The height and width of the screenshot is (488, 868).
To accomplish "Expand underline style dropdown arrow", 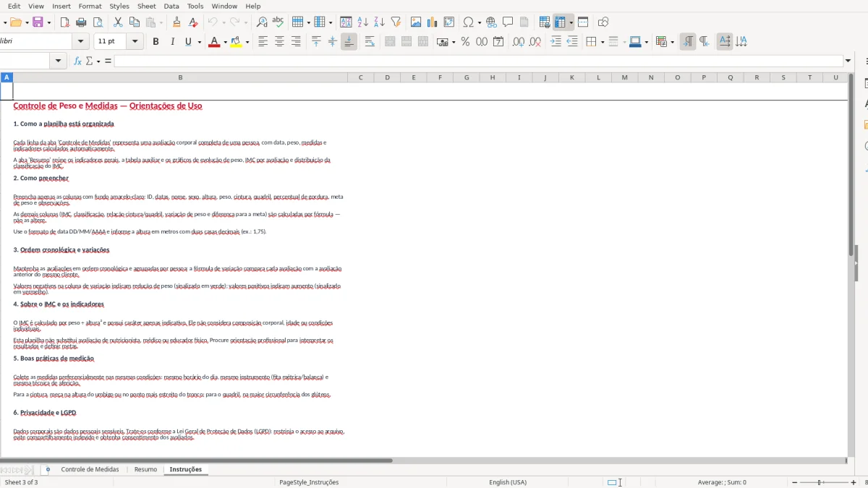I will [200, 42].
